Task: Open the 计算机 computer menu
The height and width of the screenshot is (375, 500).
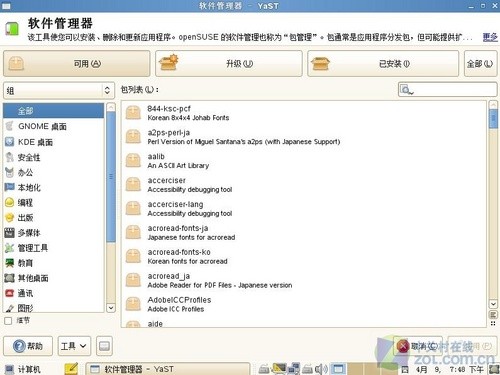Action: (23, 369)
